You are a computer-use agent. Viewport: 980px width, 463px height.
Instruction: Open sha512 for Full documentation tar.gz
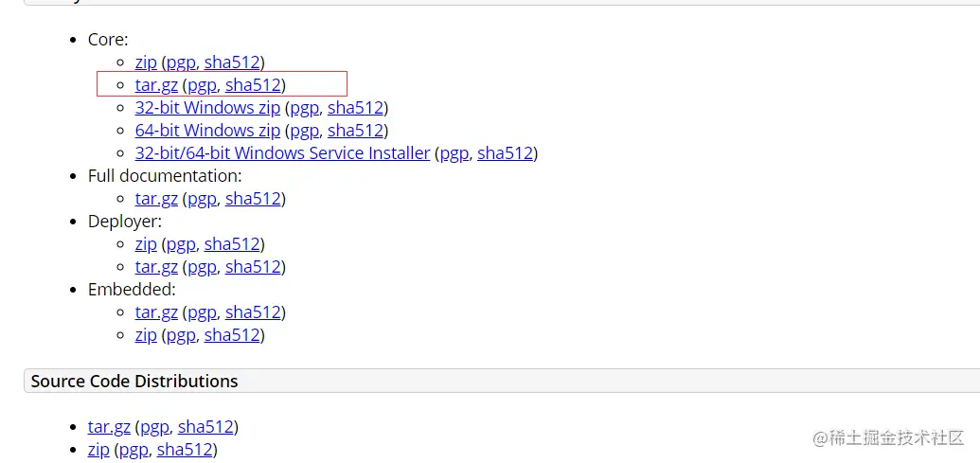[x=253, y=199]
